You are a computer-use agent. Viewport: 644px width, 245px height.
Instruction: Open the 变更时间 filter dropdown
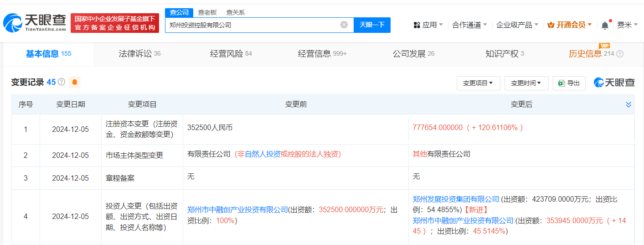coord(526,83)
